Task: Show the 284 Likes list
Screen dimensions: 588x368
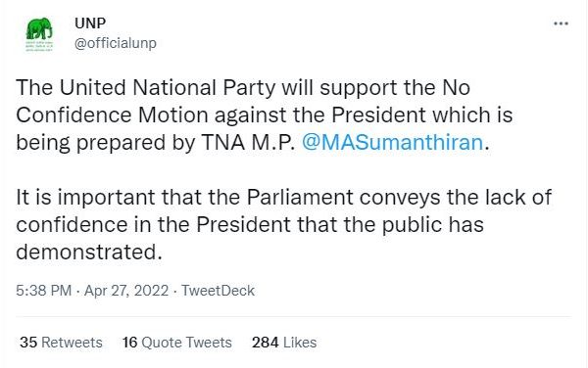Action: pos(284,343)
